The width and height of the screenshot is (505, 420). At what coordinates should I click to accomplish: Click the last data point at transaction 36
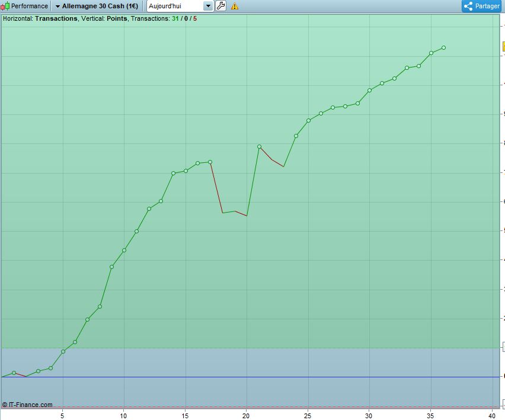[443, 47]
